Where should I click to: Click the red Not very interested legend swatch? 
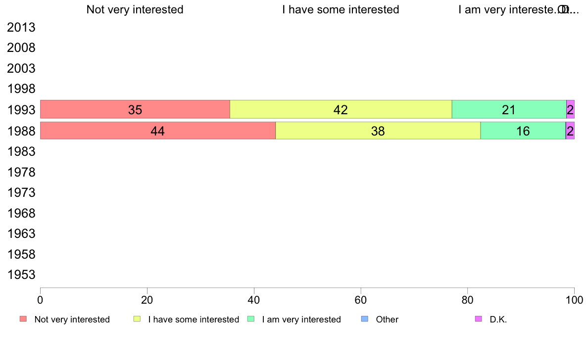click(23, 319)
